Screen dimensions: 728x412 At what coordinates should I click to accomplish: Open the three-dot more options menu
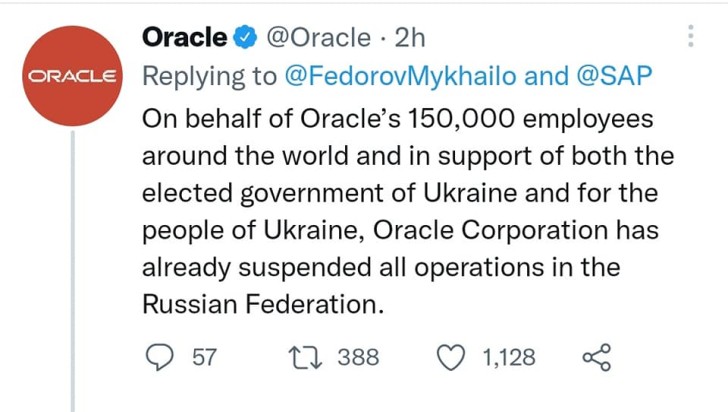(x=690, y=37)
